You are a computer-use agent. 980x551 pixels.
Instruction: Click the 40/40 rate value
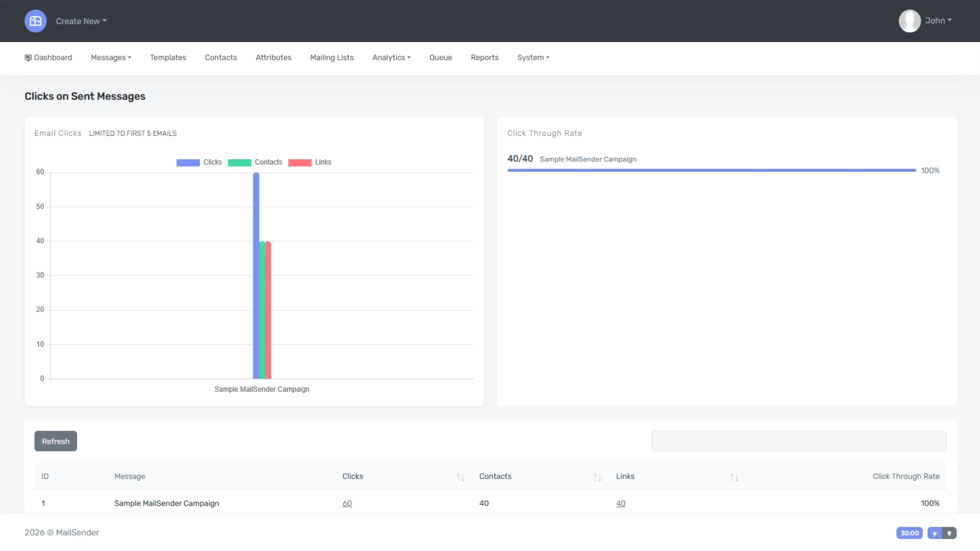click(x=520, y=159)
